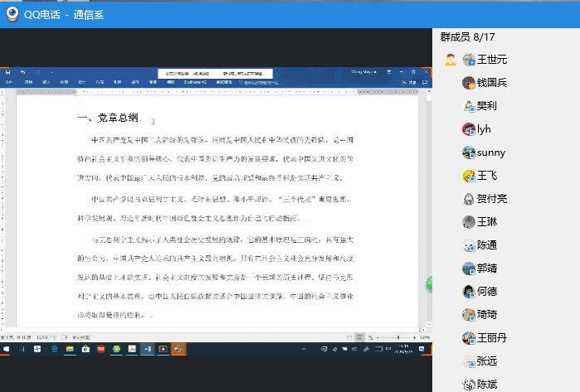Click the Windows Start button in taskbar

click(6, 350)
